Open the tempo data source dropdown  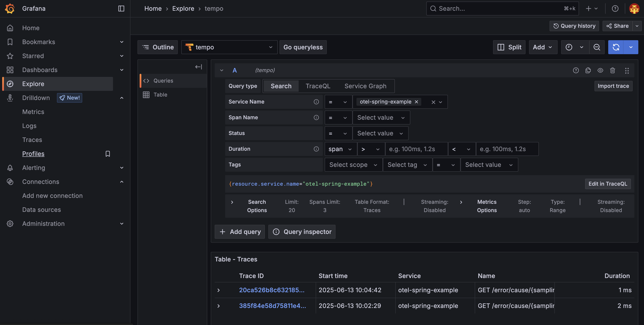click(x=229, y=47)
